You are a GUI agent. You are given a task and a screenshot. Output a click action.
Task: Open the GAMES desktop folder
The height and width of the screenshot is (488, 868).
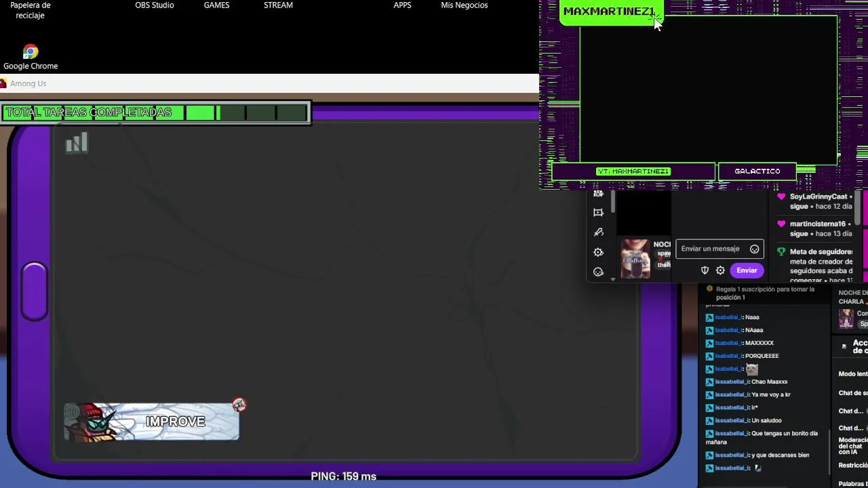pyautogui.click(x=216, y=5)
